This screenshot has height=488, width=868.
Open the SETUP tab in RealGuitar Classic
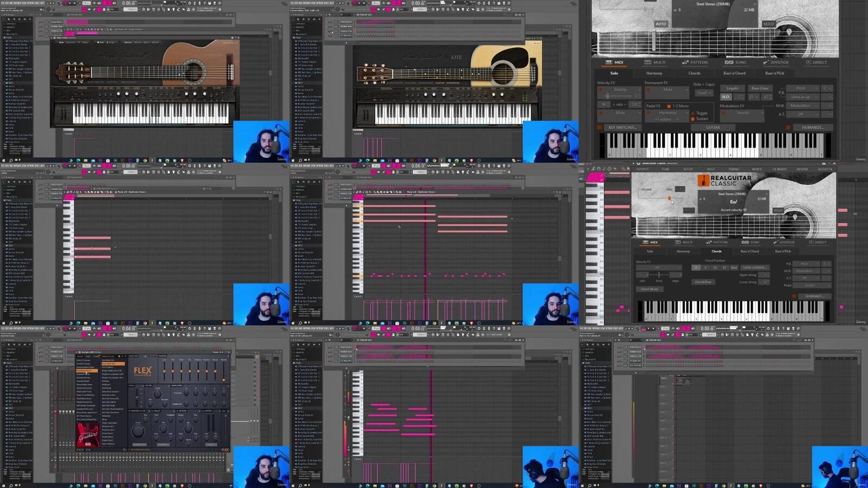(688, 169)
